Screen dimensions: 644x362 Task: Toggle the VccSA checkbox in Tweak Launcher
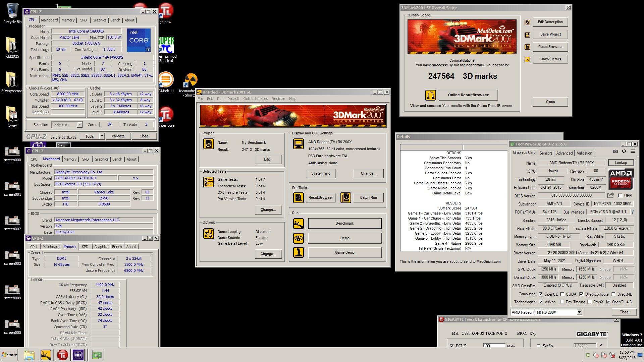click(x=539, y=346)
